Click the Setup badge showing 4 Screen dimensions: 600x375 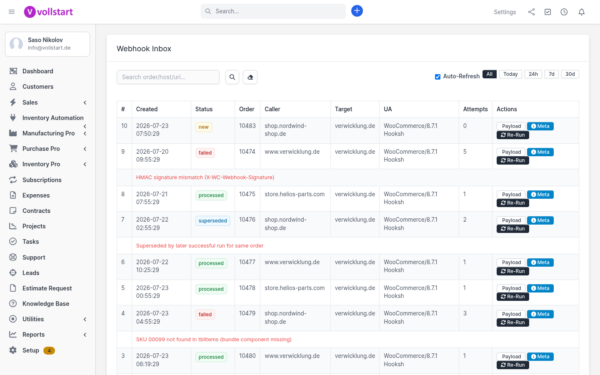(49, 351)
